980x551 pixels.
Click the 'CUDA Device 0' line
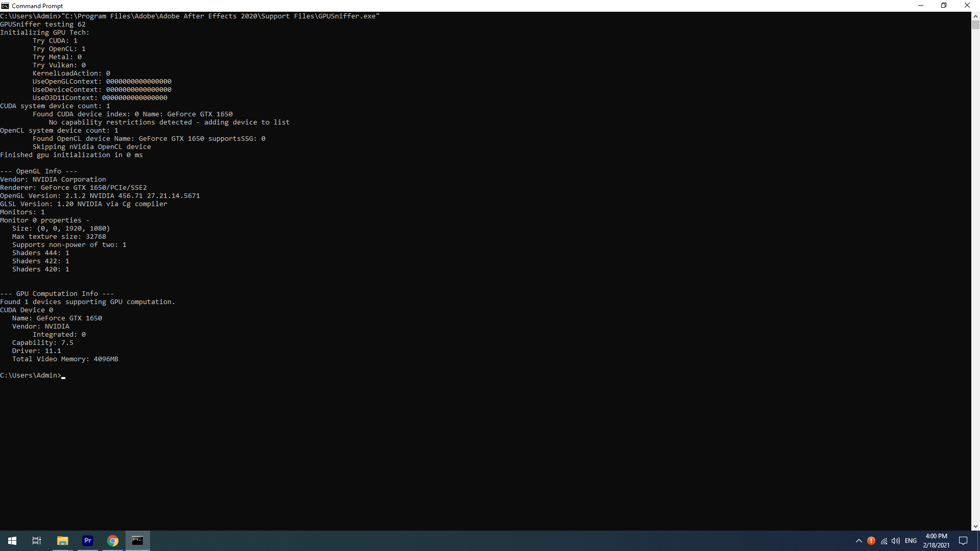(27, 310)
